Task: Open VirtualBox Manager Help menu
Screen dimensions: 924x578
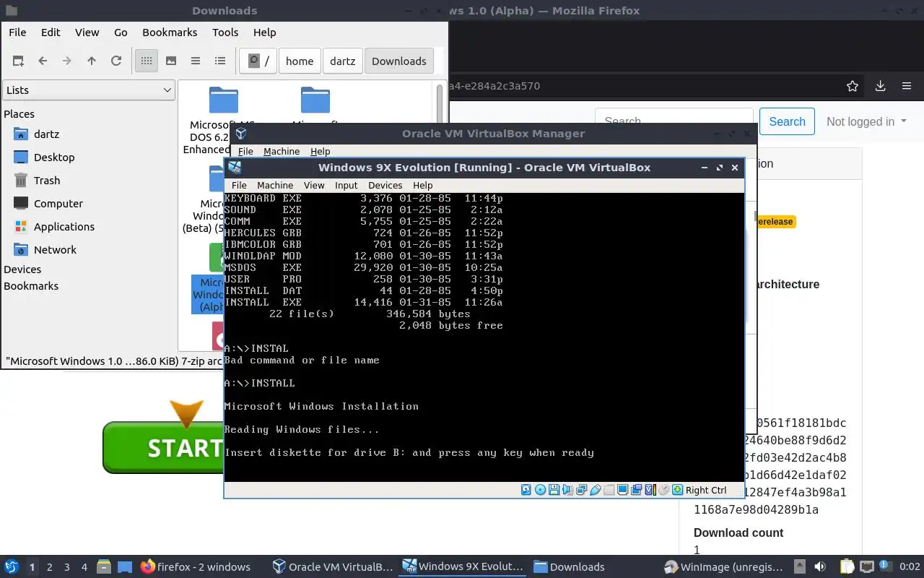Action: (x=320, y=151)
